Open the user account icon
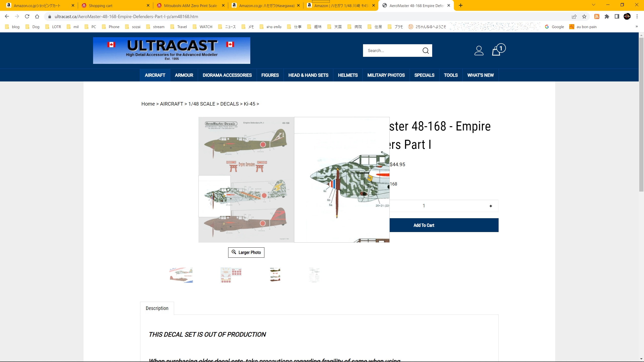This screenshot has height=362, width=644. (x=479, y=51)
